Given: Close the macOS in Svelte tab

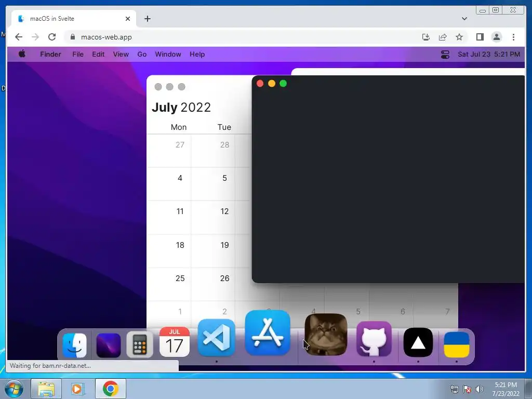Looking at the screenshot, I should click(128, 19).
